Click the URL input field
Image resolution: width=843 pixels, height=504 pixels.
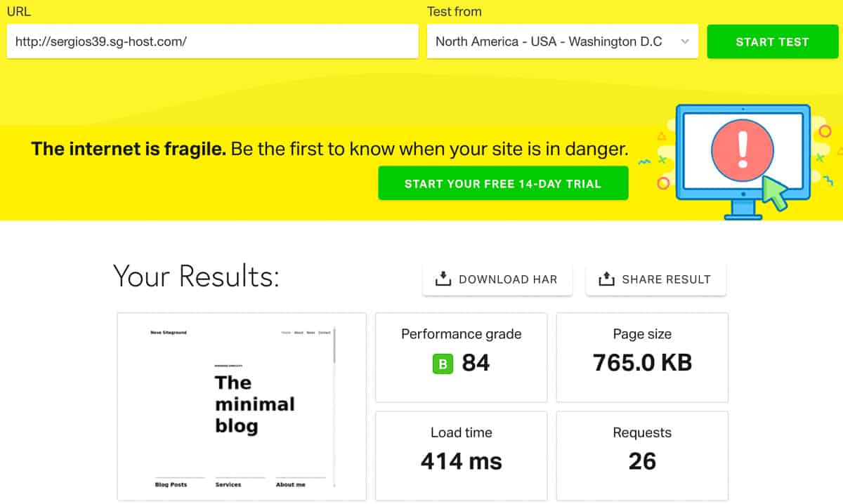212,41
